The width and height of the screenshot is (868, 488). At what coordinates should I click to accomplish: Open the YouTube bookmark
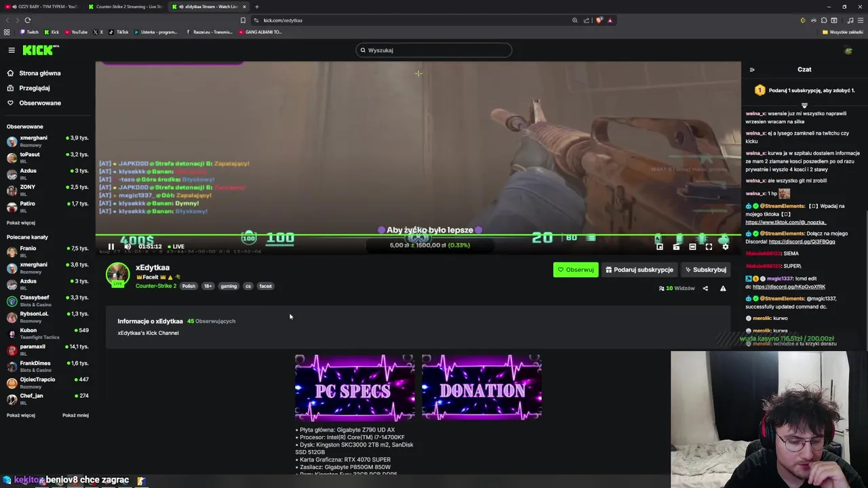[76, 32]
